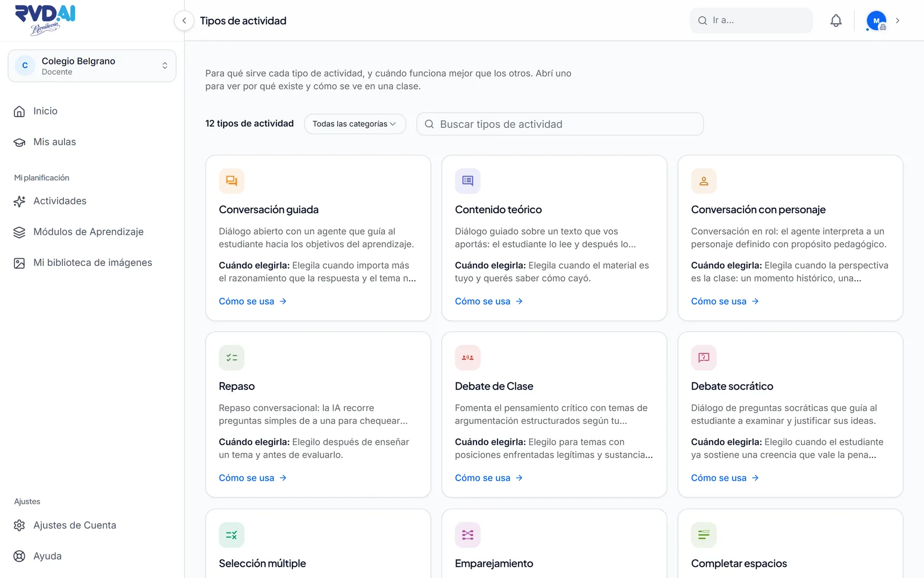924x578 pixels.
Task: Open the Todas las categorías dropdown
Action: pos(355,124)
